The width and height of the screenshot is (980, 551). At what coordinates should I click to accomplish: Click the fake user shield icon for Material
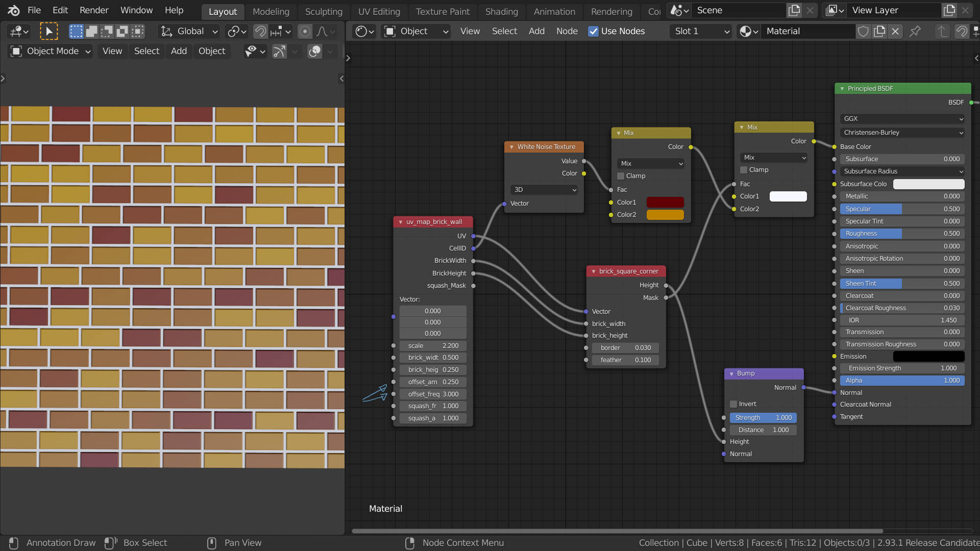(x=863, y=31)
